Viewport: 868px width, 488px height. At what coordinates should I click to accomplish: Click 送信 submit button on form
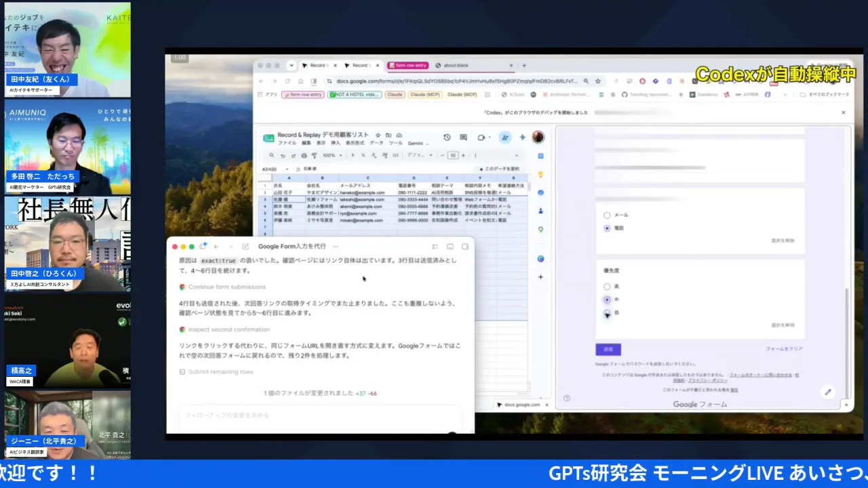[608, 349]
